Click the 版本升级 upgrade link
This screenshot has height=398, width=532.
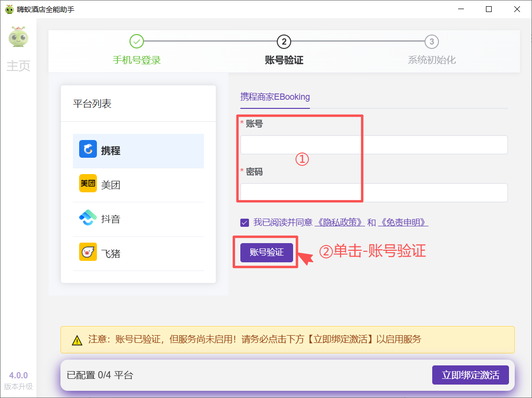click(x=18, y=386)
